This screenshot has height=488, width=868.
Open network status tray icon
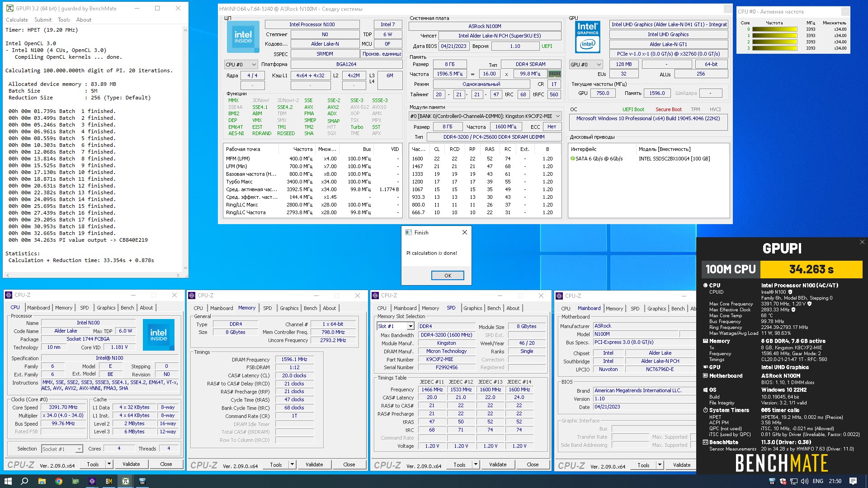(x=794, y=481)
